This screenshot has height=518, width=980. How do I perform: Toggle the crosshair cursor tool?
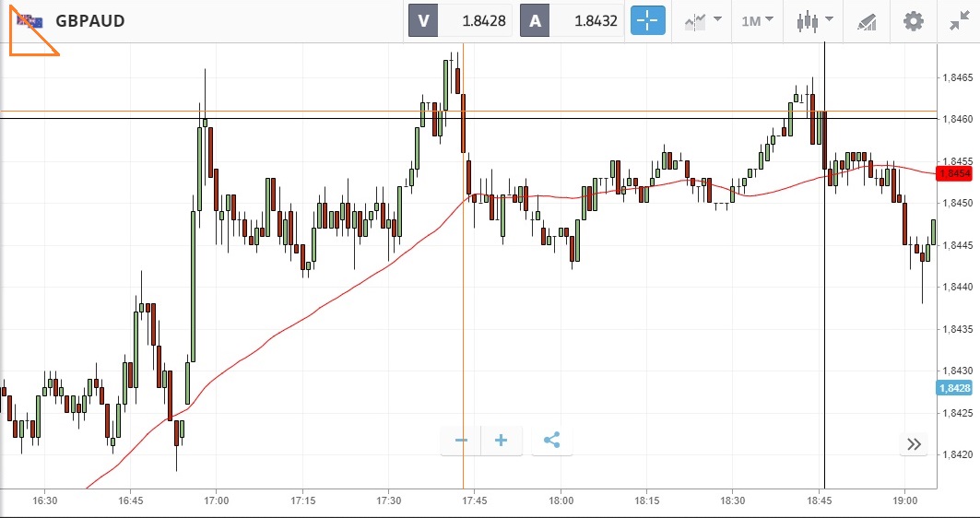pyautogui.click(x=647, y=20)
